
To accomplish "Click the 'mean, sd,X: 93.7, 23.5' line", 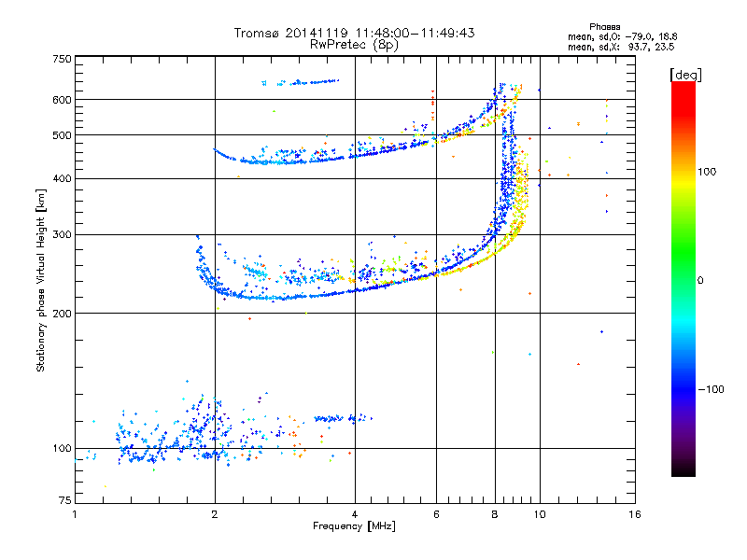I will pos(621,47).
